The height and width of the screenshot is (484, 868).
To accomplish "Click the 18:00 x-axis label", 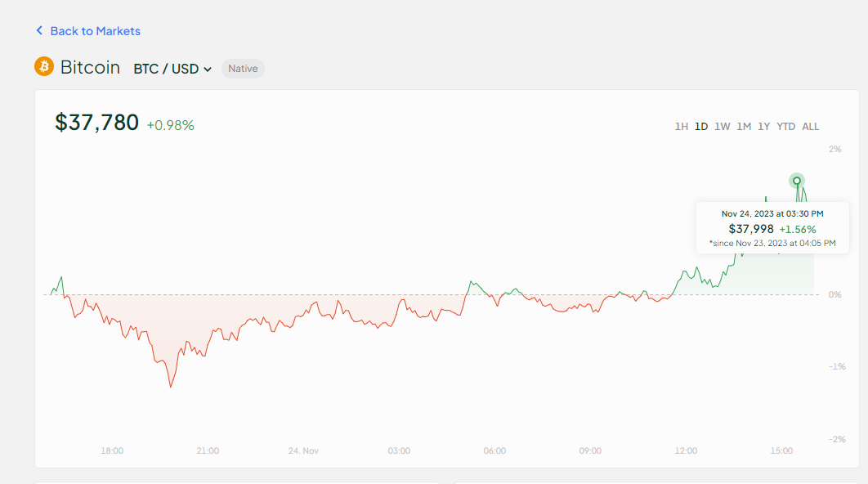I will pyautogui.click(x=112, y=450).
